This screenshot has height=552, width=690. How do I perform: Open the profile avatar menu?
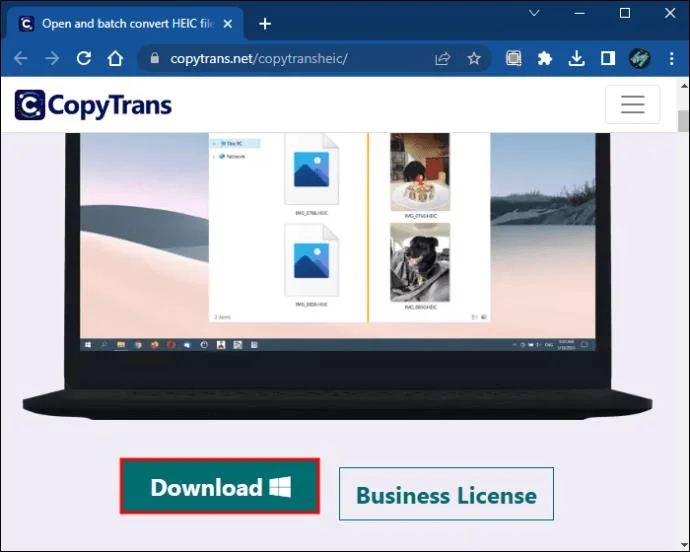639,58
